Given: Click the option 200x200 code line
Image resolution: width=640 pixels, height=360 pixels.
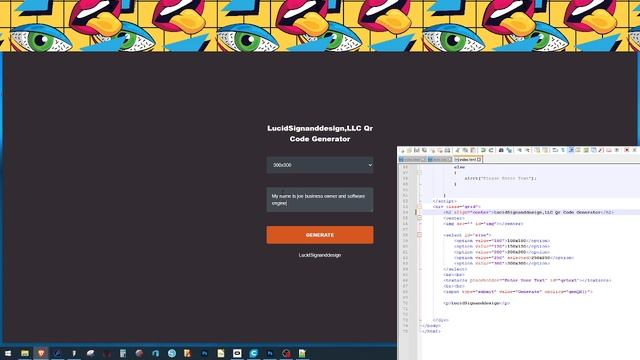Looking at the screenshot, I should click(502, 252).
